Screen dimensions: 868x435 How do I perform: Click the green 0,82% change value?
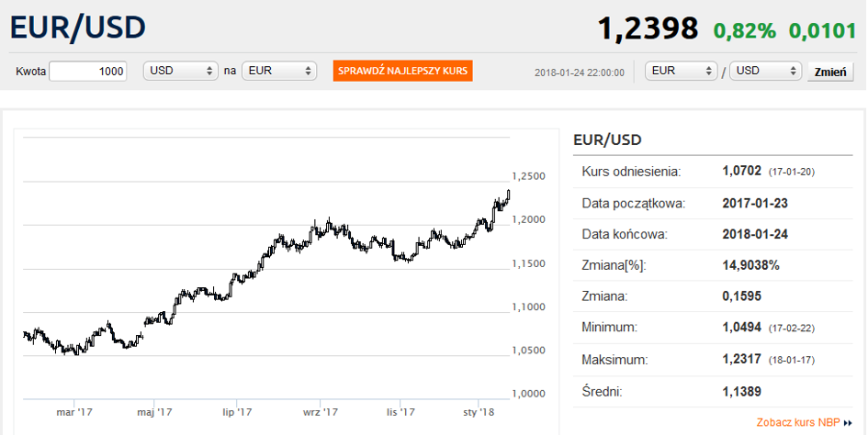point(746,29)
